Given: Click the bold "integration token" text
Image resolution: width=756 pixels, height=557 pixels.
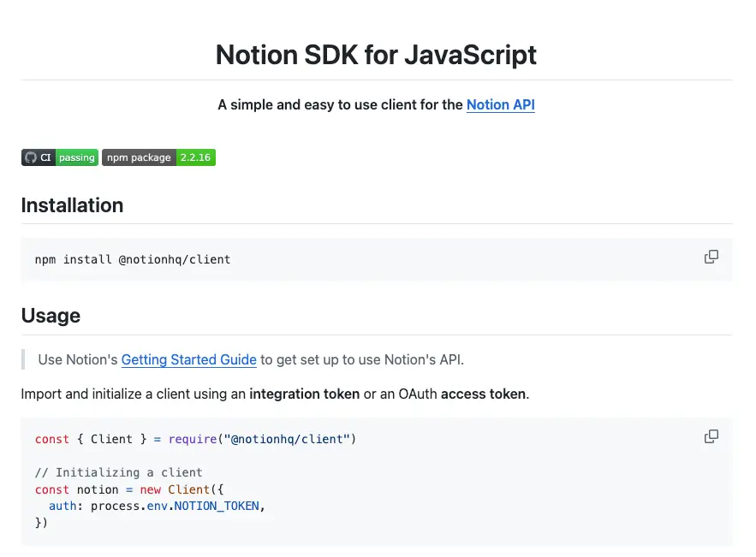Looking at the screenshot, I should tap(304, 394).
